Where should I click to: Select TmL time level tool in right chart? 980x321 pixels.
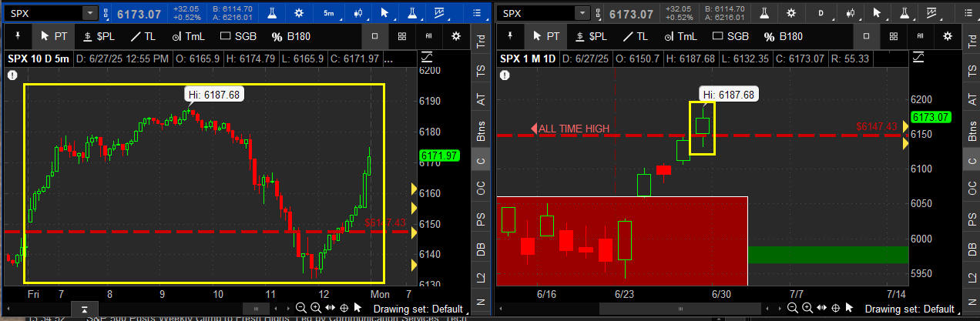[680, 36]
